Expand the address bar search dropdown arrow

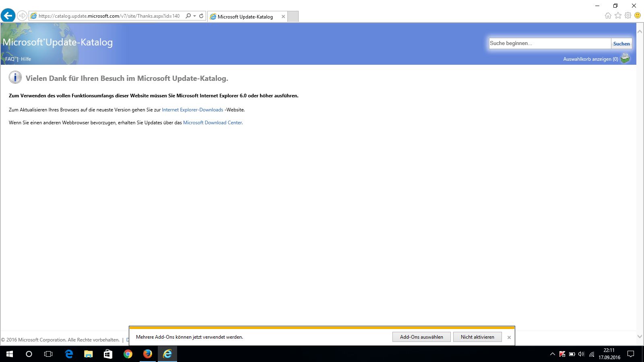(x=195, y=16)
